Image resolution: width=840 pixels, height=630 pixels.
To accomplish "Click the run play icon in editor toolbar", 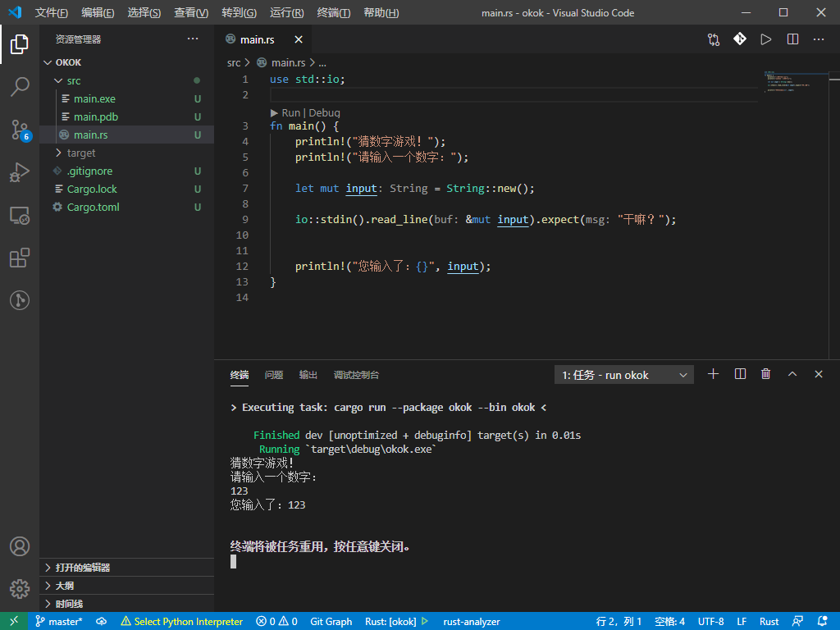I will (x=766, y=39).
